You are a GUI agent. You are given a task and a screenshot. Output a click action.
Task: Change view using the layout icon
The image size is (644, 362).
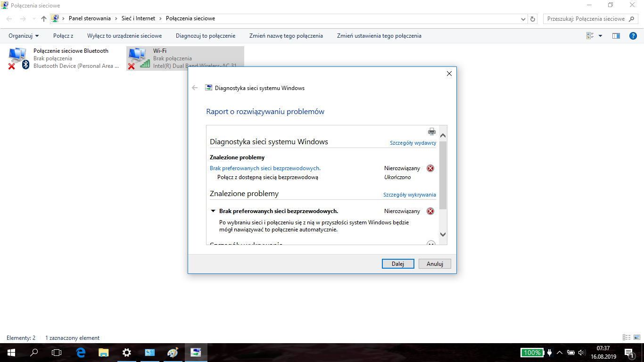click(590, 36)
